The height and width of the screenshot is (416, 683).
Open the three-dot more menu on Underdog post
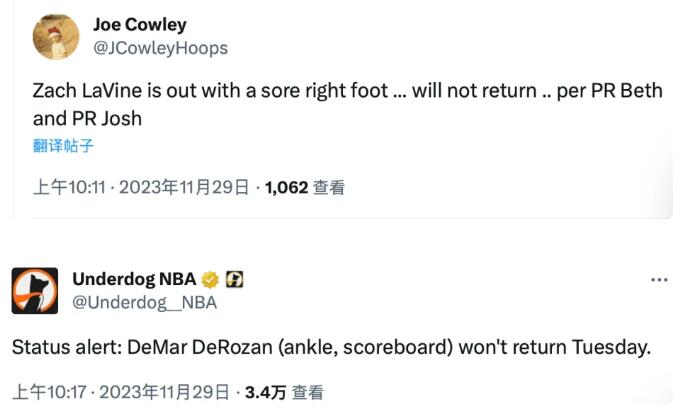(659, 280)
